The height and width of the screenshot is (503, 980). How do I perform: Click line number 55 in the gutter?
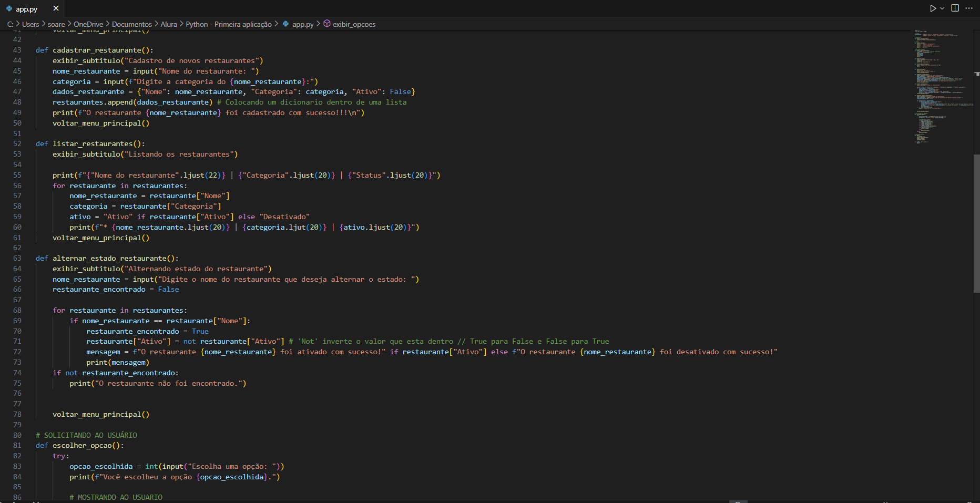pos(17,175)
